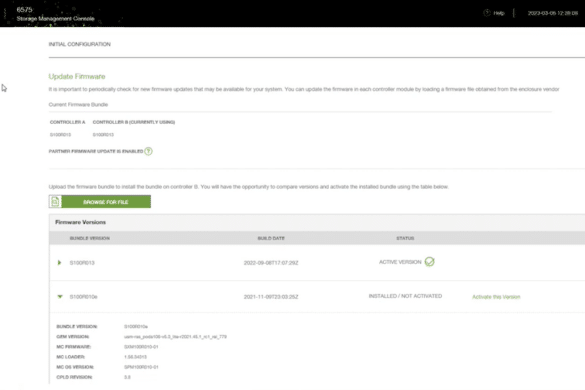The height and width of the screenshot is (390, 585).
Task: Click the Status column header
Action: (x=405, y=238)
